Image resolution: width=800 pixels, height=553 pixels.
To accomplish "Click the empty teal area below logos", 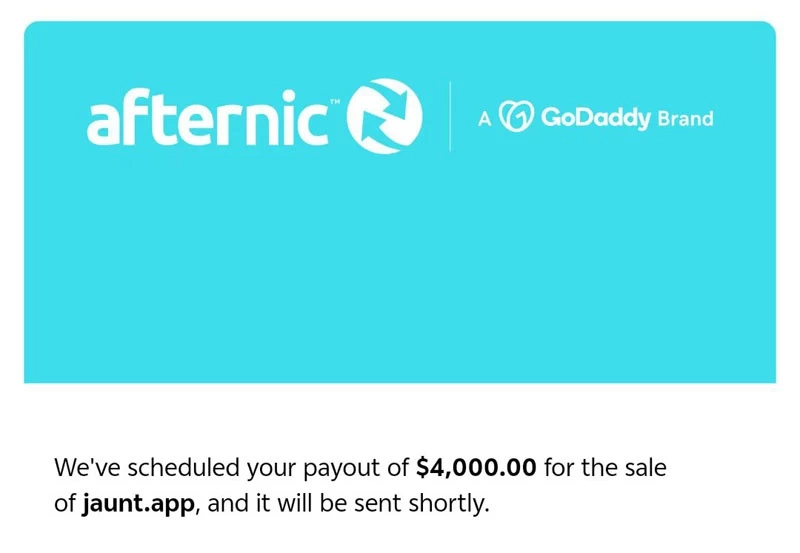I will [400, 270].
